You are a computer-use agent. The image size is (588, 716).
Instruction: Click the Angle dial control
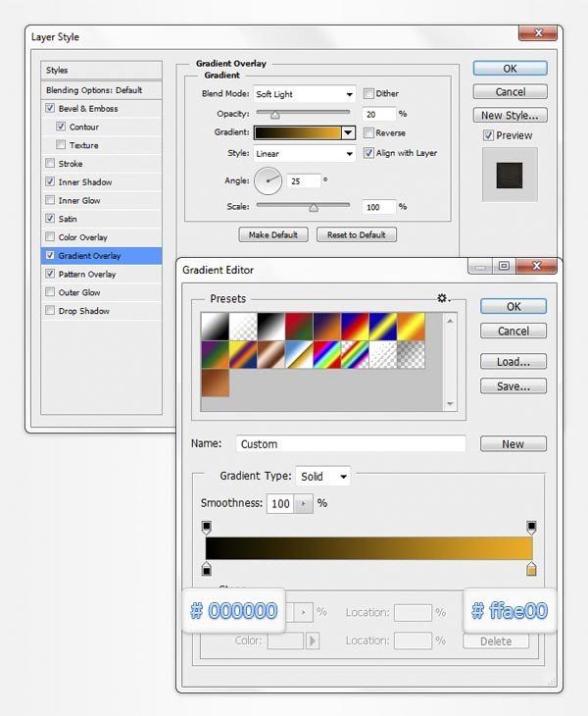[268, 180]
